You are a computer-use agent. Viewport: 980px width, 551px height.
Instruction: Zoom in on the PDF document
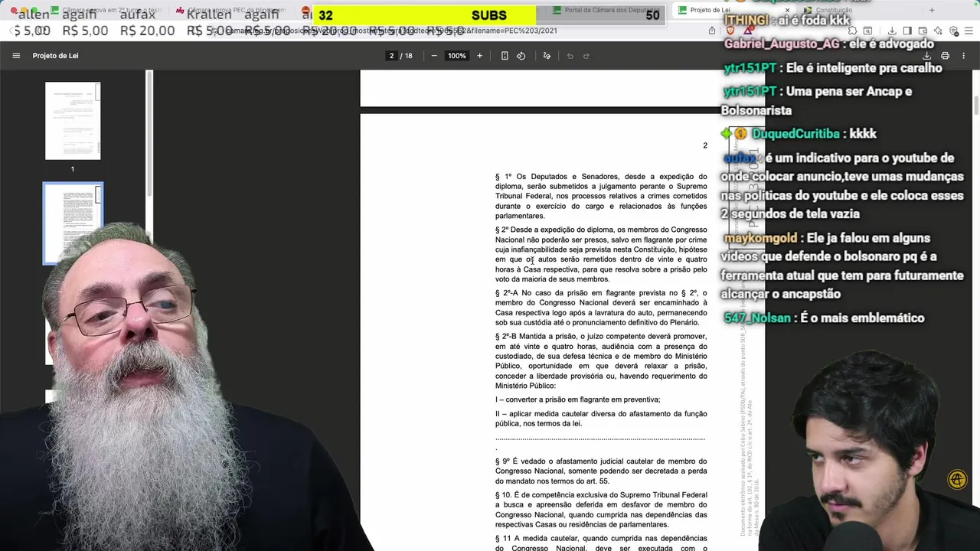480,56
